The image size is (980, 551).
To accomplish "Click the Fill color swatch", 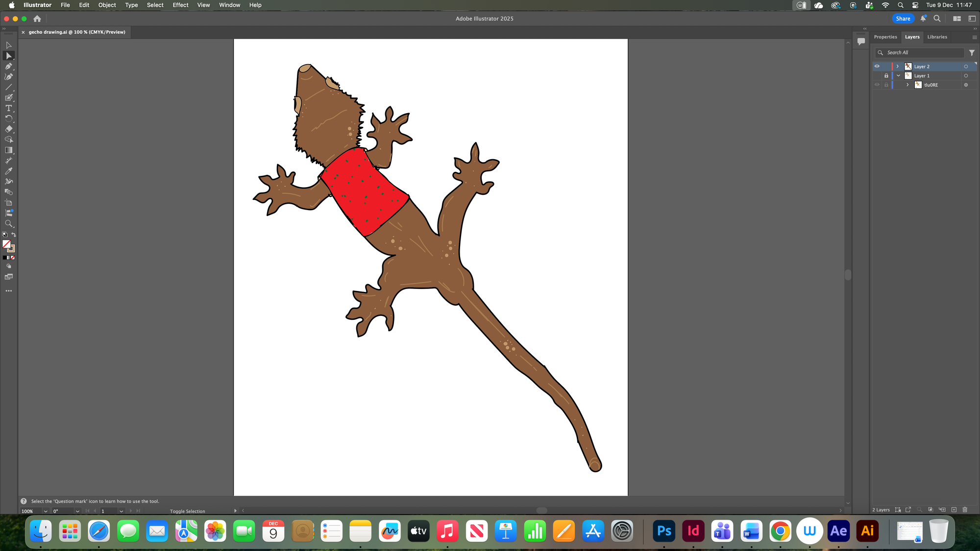I will (x=6, y=244).
